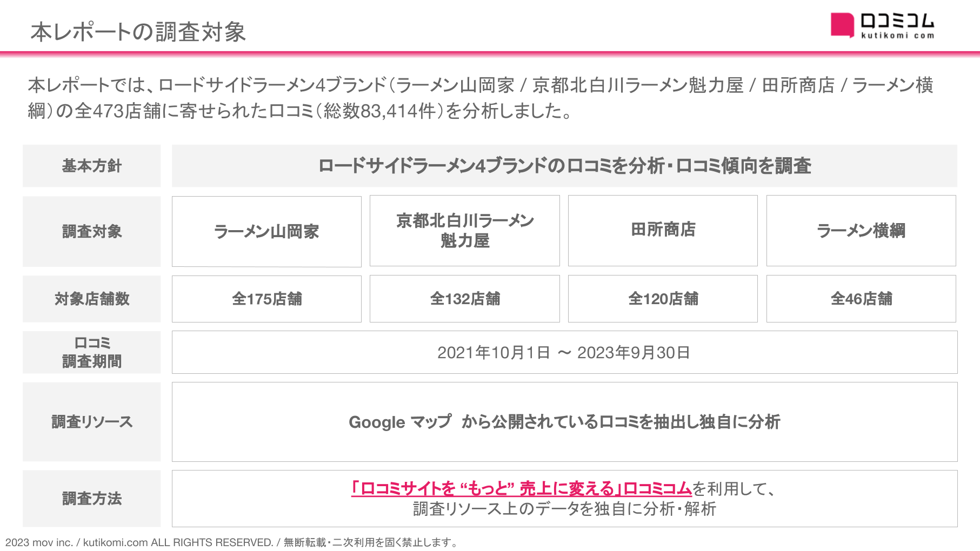
Task: Click the 対象店舗数 row label
Action: point(92,299)
